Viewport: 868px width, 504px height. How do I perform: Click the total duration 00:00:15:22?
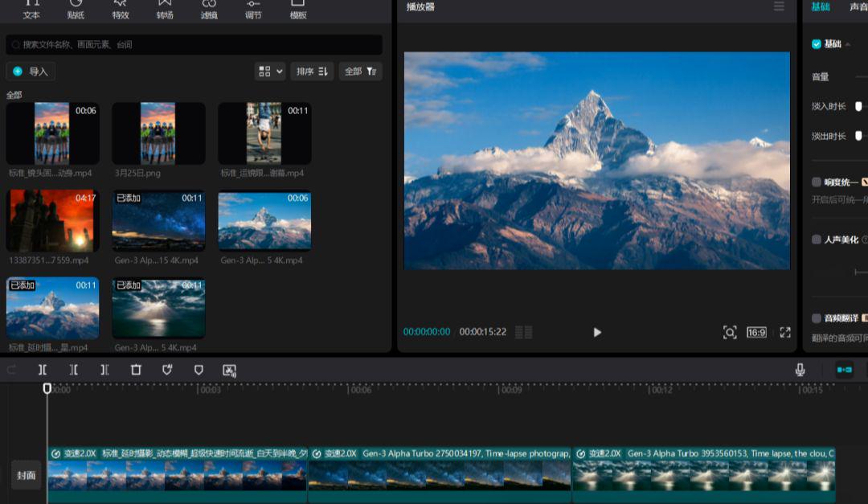(x=483, y=332)
